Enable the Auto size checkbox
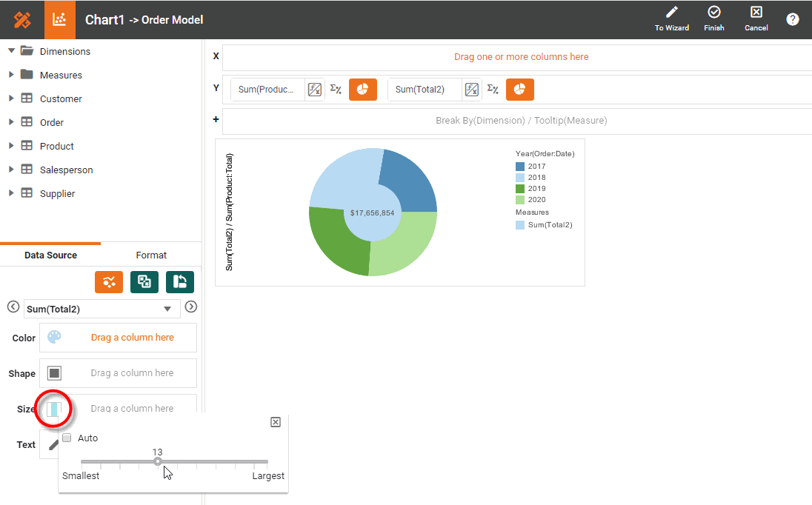The height and width of the screenshot is (505, 812). 67,438
